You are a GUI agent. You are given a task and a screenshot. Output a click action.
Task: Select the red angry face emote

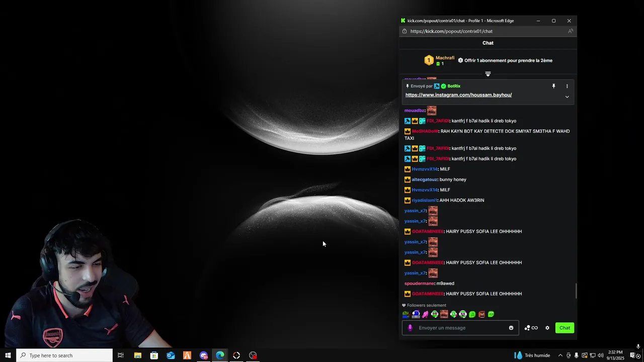(x=481, y=314)
